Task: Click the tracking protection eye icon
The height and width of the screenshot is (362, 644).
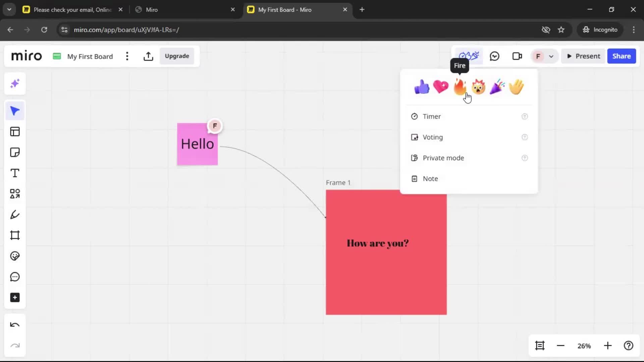Action: coord(546,30)
